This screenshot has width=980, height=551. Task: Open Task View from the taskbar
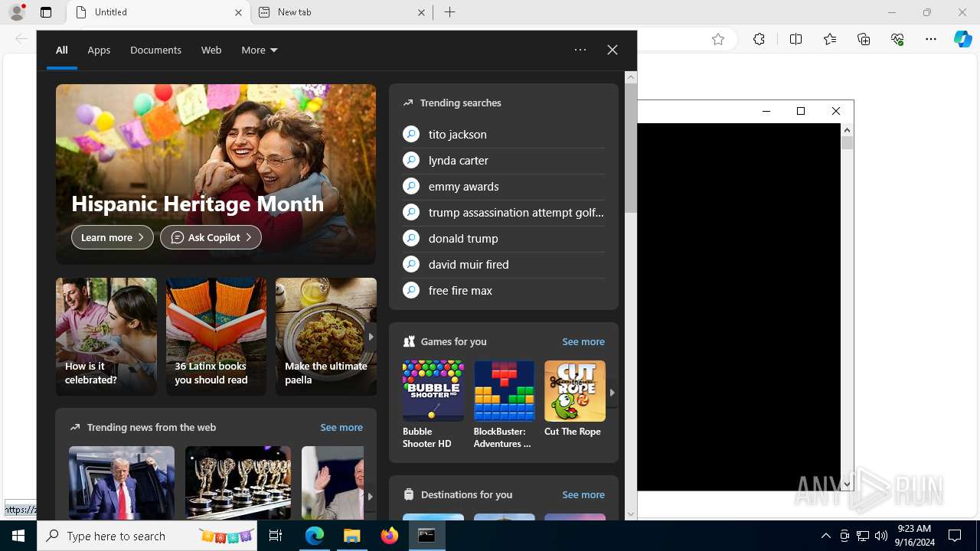click(276, 536)
